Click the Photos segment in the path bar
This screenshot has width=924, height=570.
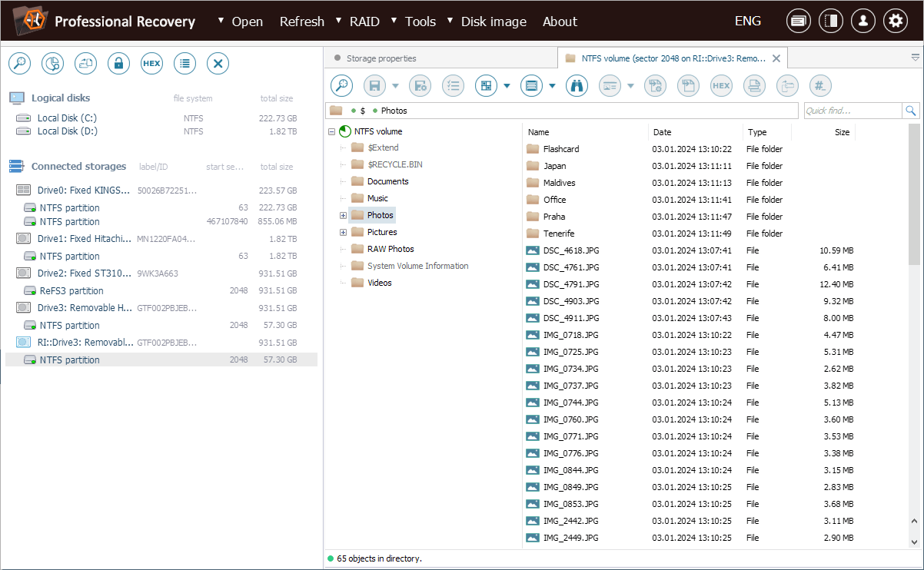tap(394, 111)
